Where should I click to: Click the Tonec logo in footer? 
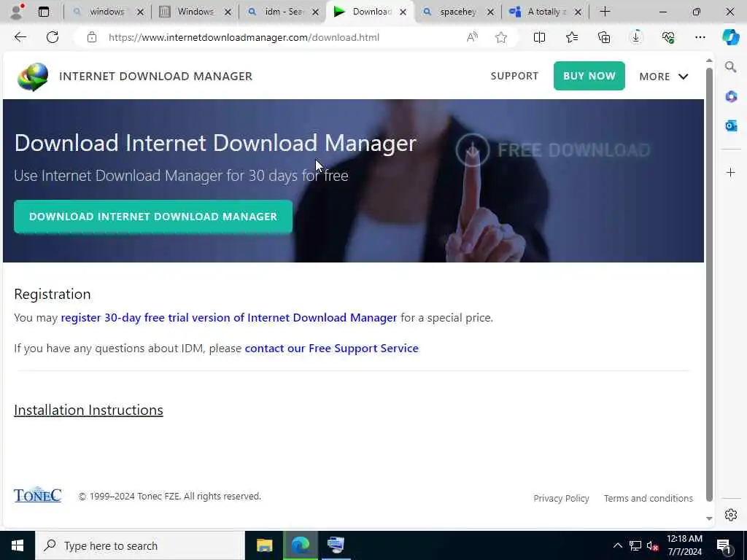point(38,495)
